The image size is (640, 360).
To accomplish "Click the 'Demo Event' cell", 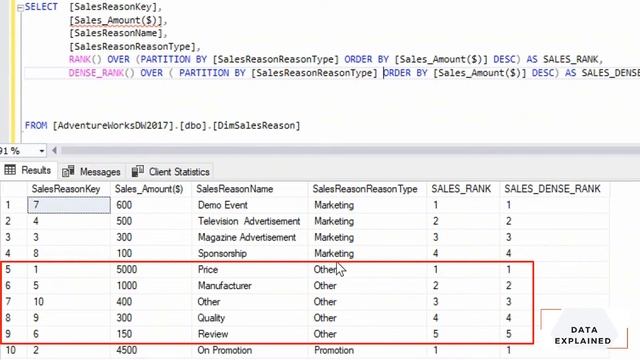I will pos(250,205).
